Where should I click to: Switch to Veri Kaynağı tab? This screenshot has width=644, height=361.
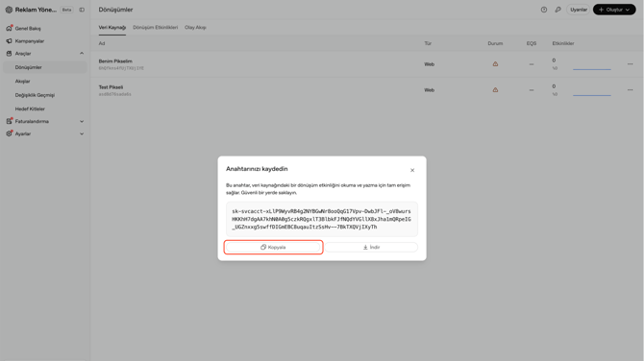112,28
